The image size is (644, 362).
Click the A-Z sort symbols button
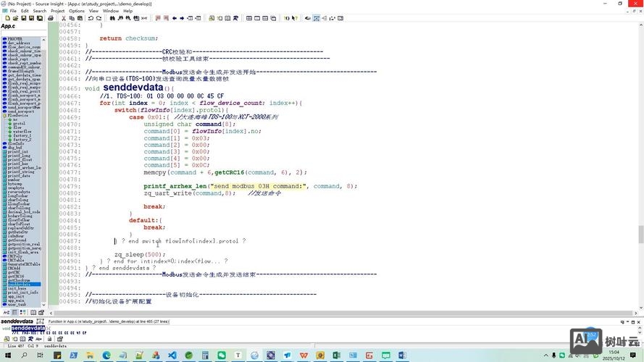pos(7,312)
